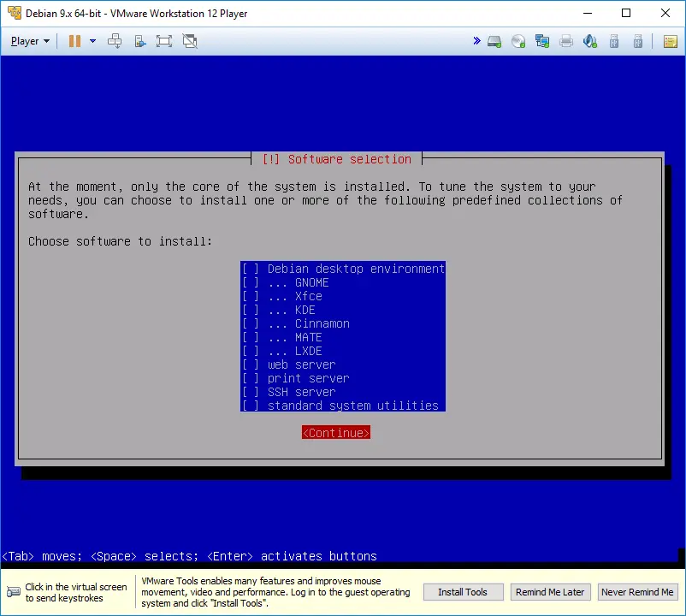Click the CD/DVD drive device icon
This screenshot has width=686, height=616.
(x=518, y=42)
